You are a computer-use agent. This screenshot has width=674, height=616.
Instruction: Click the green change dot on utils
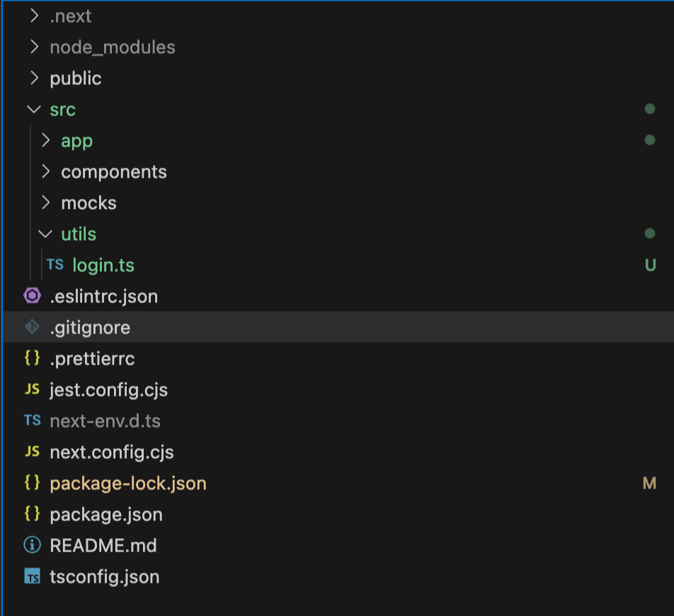click(650, 234)
